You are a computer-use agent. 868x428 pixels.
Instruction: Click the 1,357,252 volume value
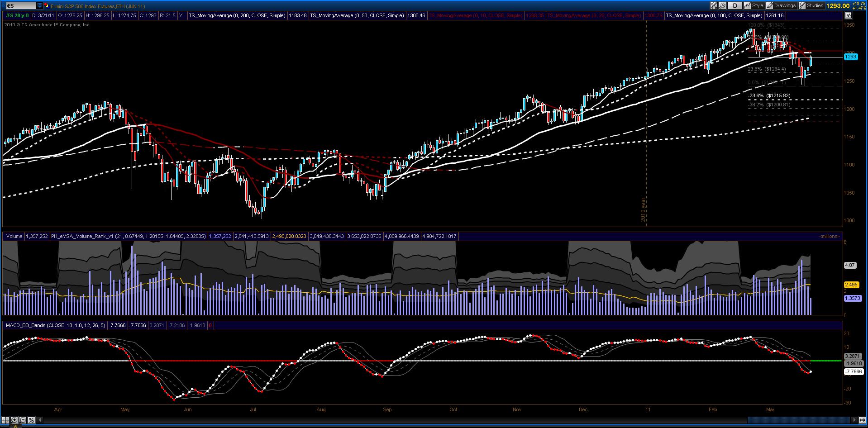pyautogui.click(x=37, y=236)
